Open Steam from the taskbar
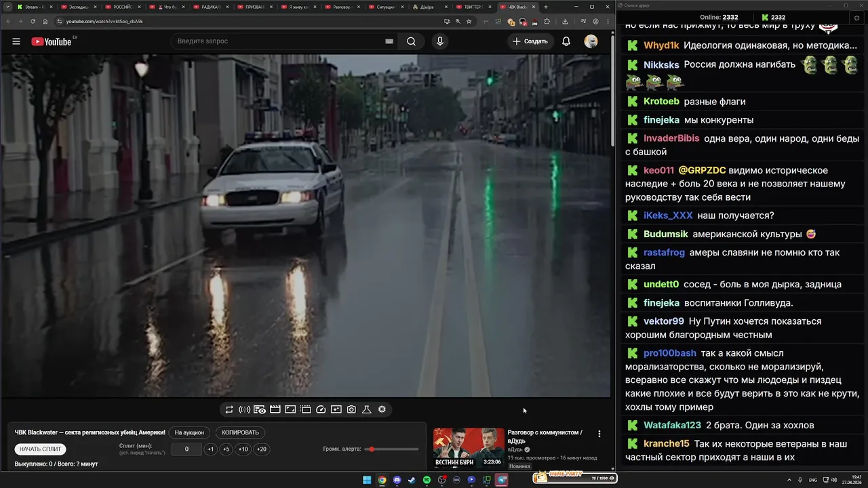Image resolution: width=868 pixels, height=488 pixels. coord(412,480)
